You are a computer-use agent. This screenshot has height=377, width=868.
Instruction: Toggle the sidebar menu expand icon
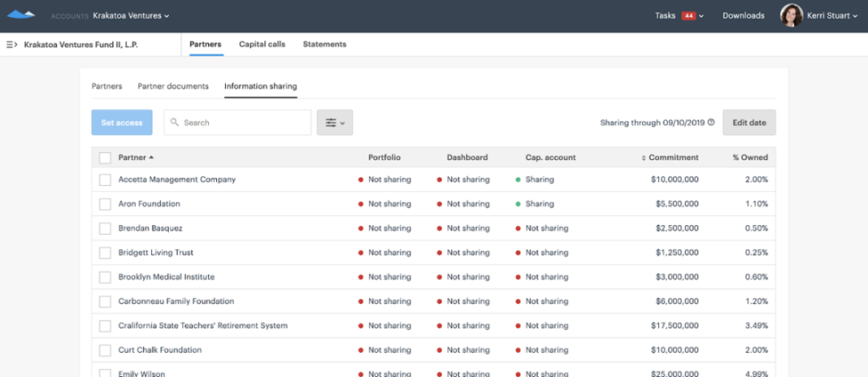12,44
